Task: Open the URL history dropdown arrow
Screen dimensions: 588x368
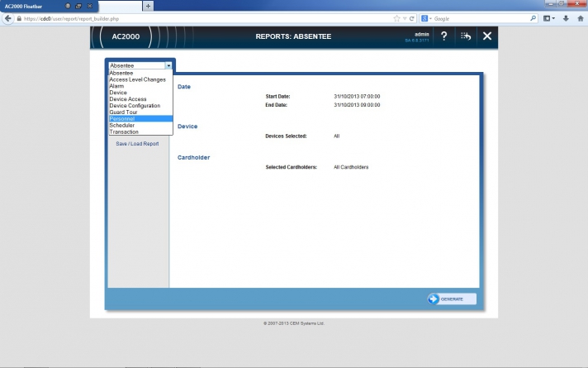Action: (405, 18)
